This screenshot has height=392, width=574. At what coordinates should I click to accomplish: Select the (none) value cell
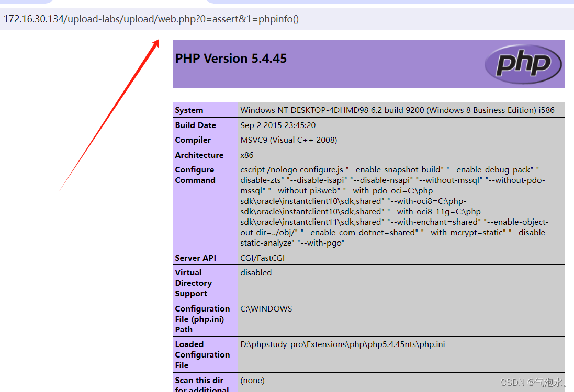tap(401, 383)
